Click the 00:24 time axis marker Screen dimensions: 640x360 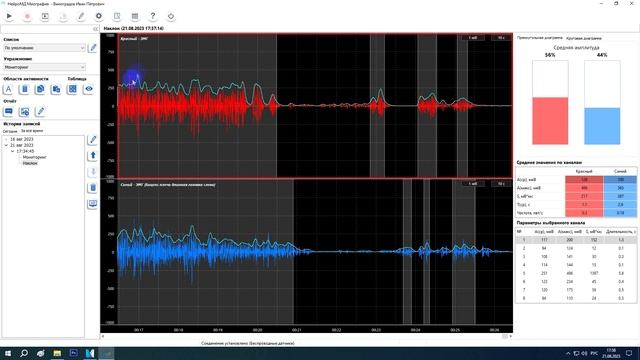point(415,330)
